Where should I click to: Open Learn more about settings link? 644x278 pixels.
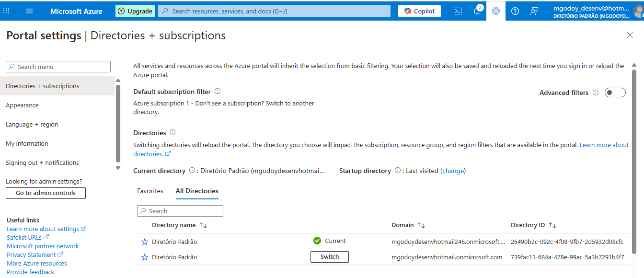tap(46, 229)
